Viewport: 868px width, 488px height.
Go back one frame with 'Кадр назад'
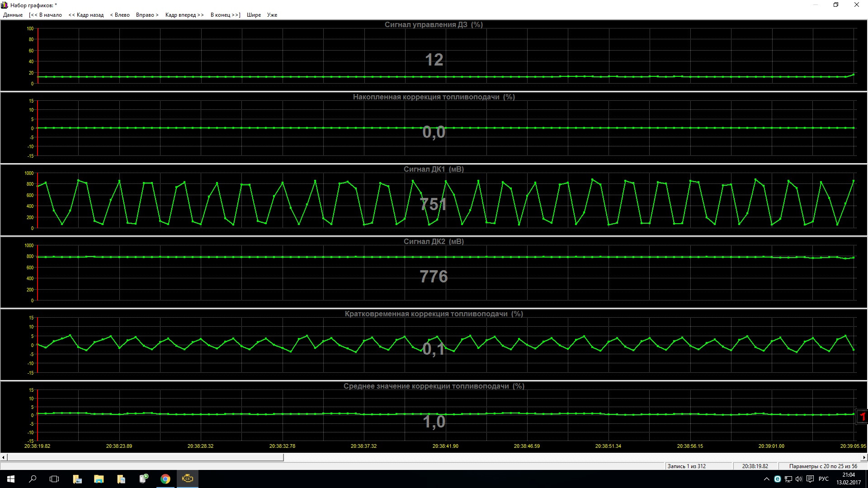(x=86, y=15)
